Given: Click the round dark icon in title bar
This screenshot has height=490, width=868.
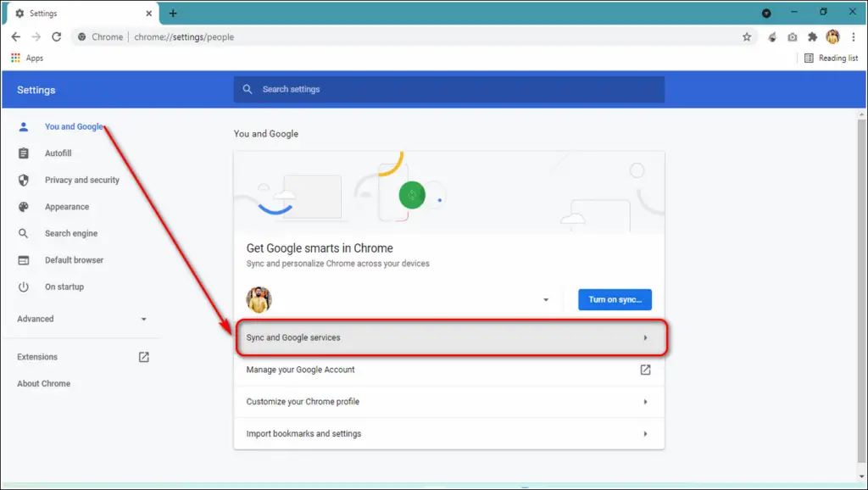Looking at the screenshot, I should 766,14.
